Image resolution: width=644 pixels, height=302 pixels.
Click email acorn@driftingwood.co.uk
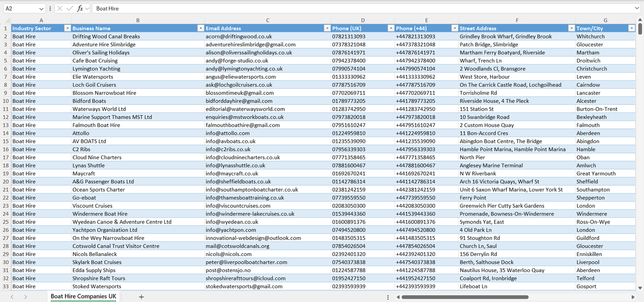[268, 37]
